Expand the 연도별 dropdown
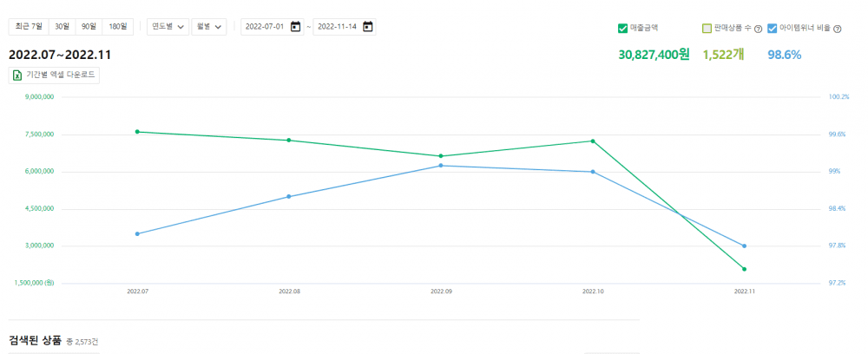 168,27
